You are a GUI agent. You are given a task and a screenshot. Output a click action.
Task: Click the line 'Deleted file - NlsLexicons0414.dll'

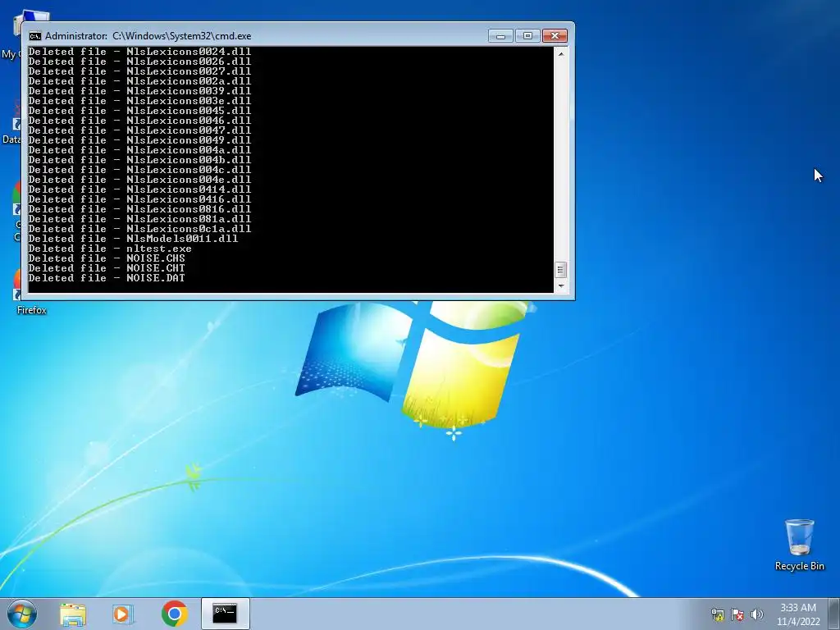[x=139, y=189]
